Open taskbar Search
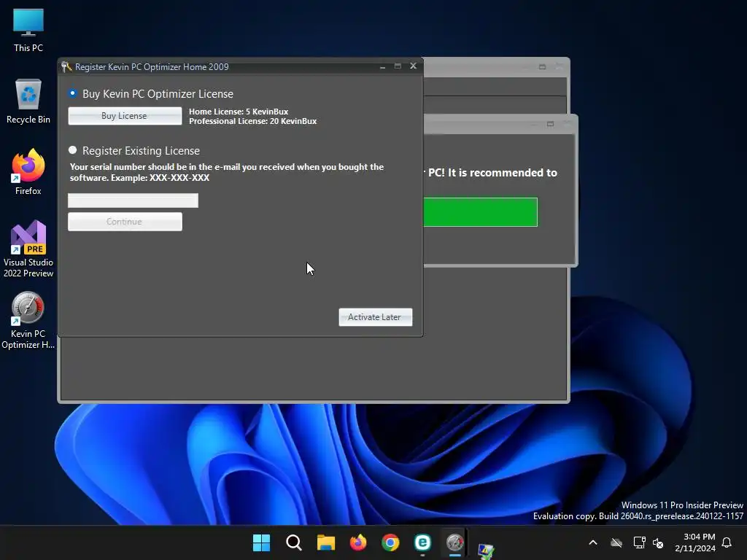Image resolution: width=747 pixels, height=560 pixels. [294, 542]
